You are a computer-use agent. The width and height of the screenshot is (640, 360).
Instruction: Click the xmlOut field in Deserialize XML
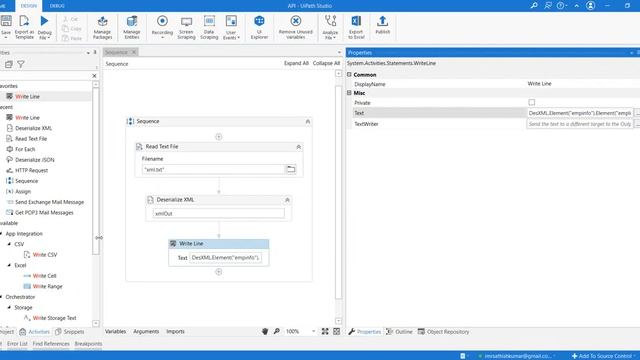[x=219, y=213]
